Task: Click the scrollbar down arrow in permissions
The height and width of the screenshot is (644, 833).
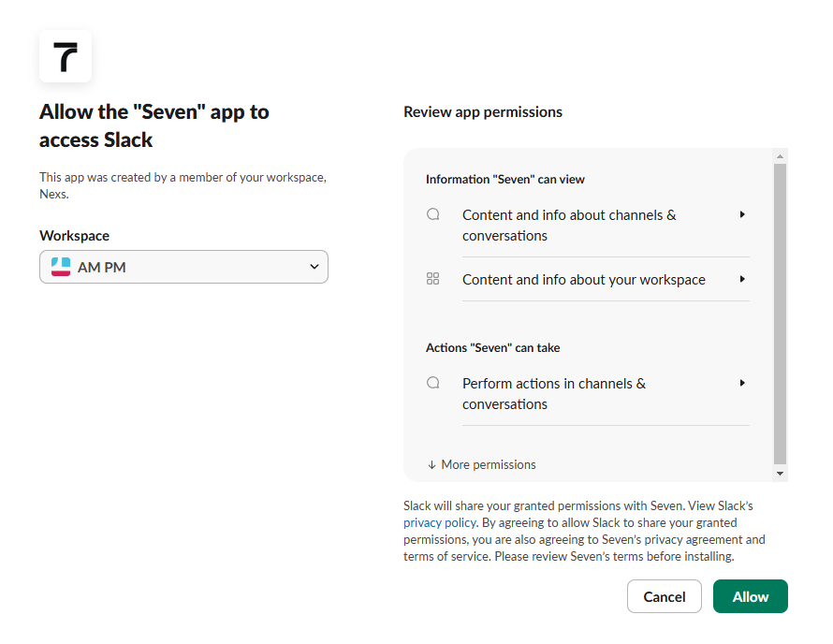Action: [781, 474]
